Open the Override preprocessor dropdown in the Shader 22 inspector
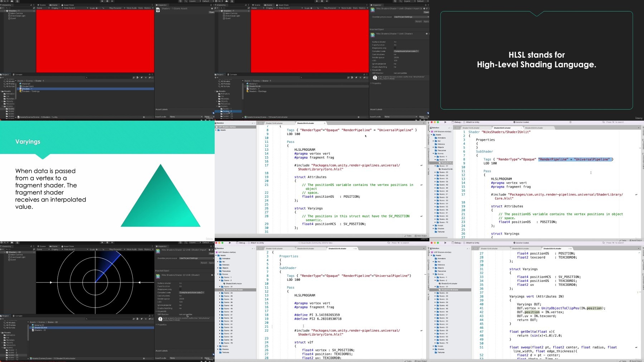 (x=196, y=258)
